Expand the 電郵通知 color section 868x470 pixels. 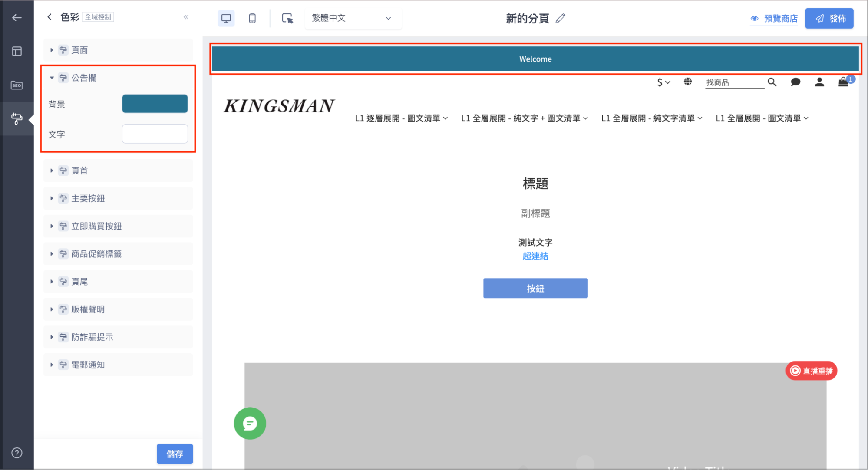118,365
